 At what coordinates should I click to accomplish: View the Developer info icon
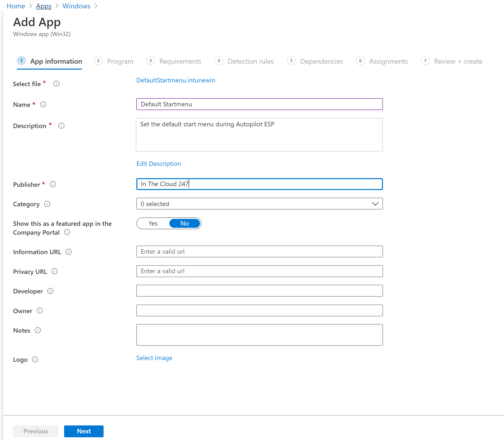[51, 291]
